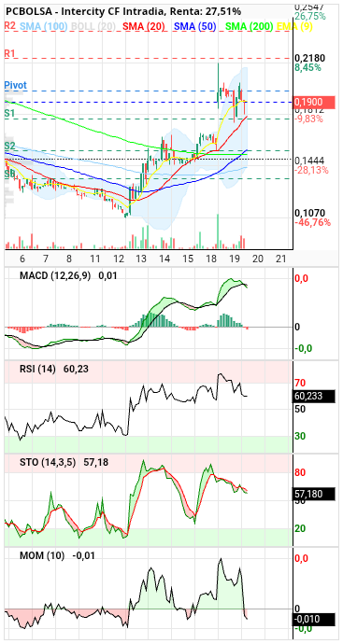Click the RSI 70 overbought level label
The image size is (343, 644).
point(300,384)
